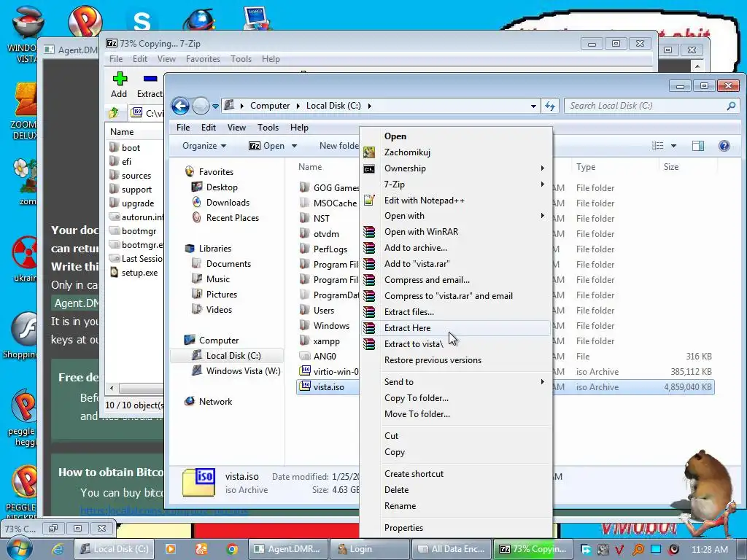Expand the 7-Zip submenu in context menu
This screenshot has width=747, height=560.
[542, 184]
